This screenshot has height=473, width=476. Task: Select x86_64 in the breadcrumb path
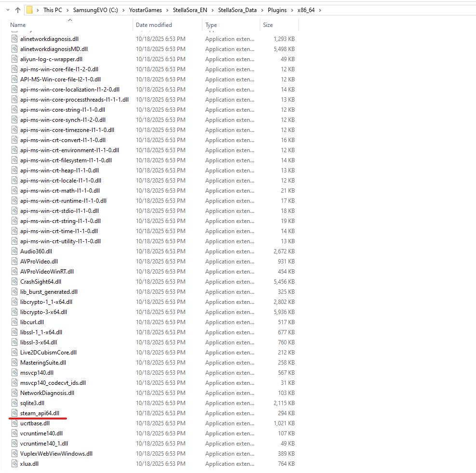[x=306, y=10]
